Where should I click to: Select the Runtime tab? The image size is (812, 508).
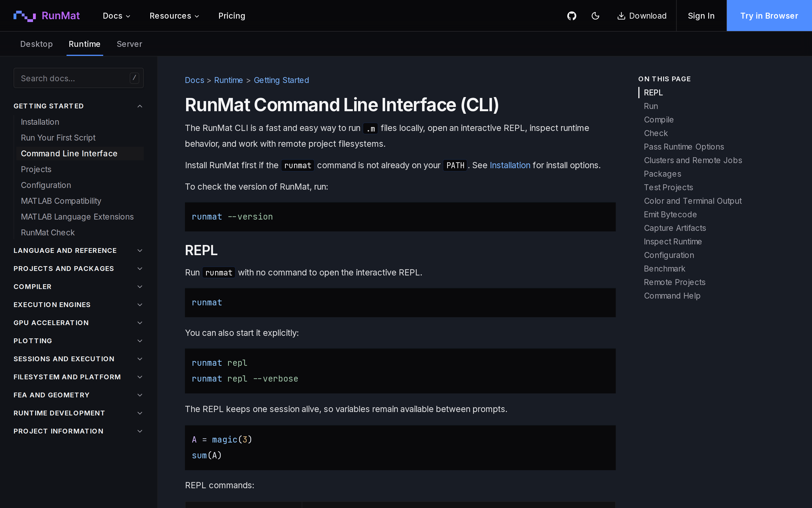tap(85, 44)
